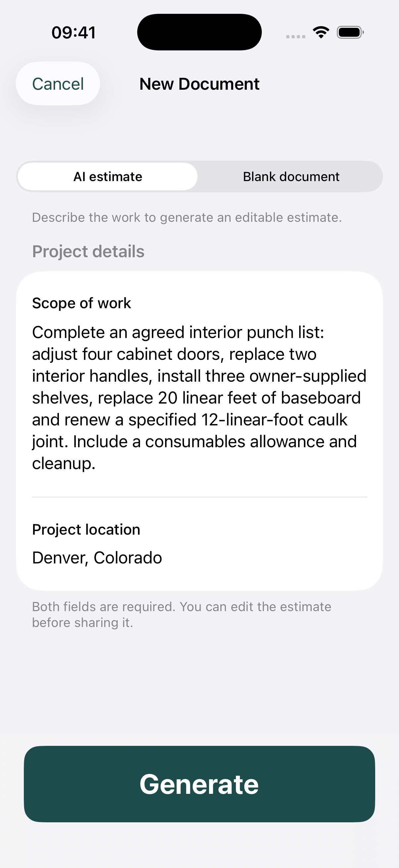Switch to the Blank document tab
Viewport: 399px width, 868px height.
tap(291, 176)
